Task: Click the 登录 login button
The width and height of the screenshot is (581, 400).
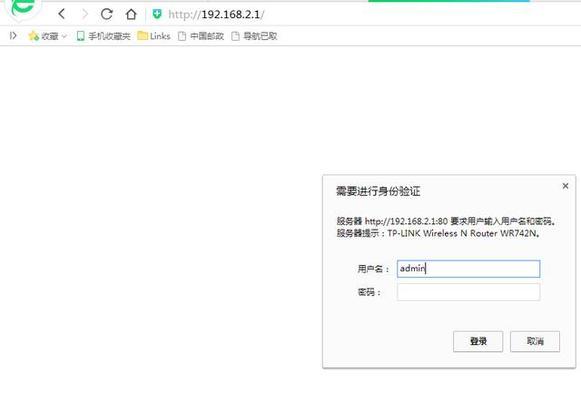Action: (478, 341)
